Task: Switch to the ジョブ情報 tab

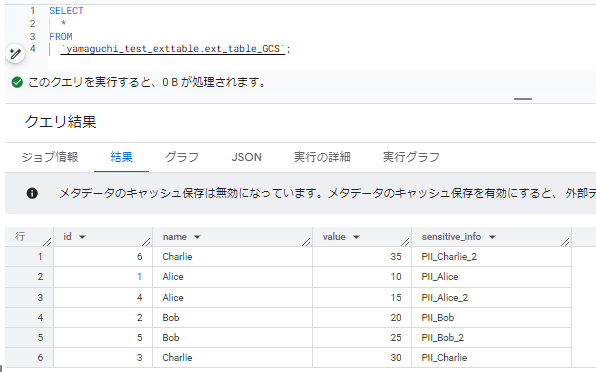Action: click(50, 157)
